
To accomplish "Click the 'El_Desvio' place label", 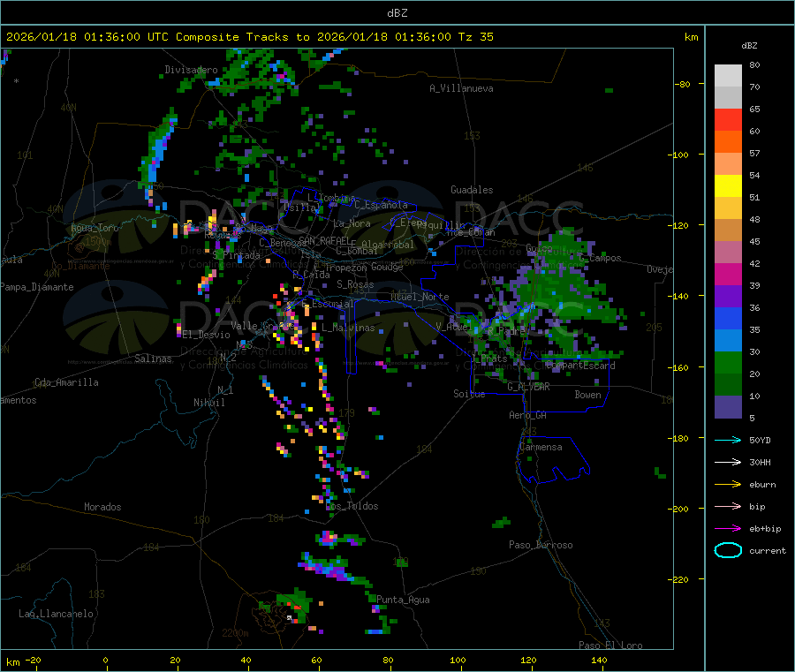I will click(206, 335).
